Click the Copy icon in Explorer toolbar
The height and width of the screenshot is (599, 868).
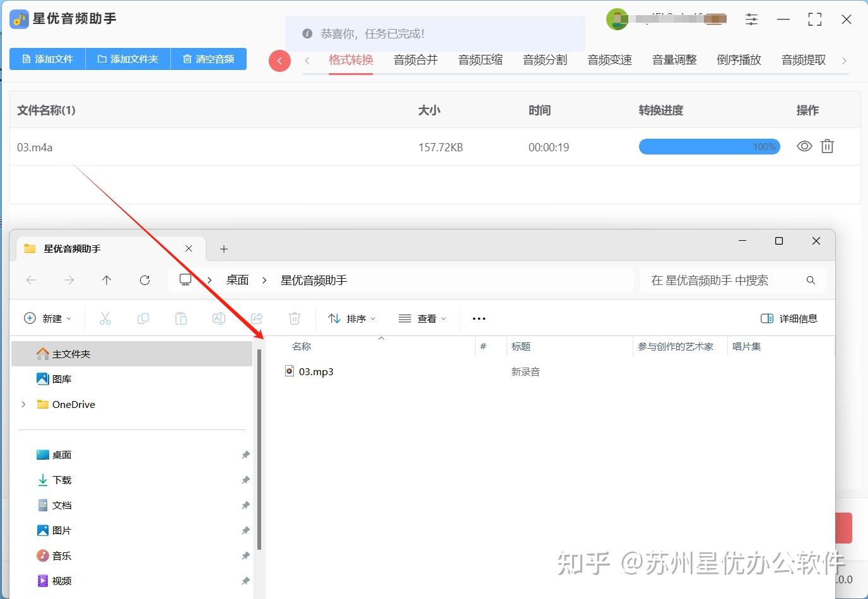coord(143,318)
